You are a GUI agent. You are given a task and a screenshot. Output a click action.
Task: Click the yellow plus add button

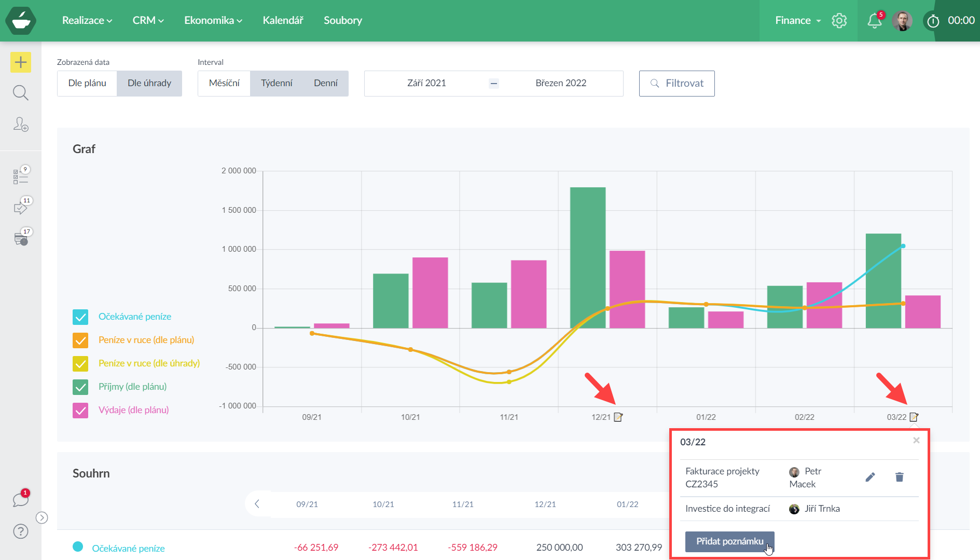21,62
